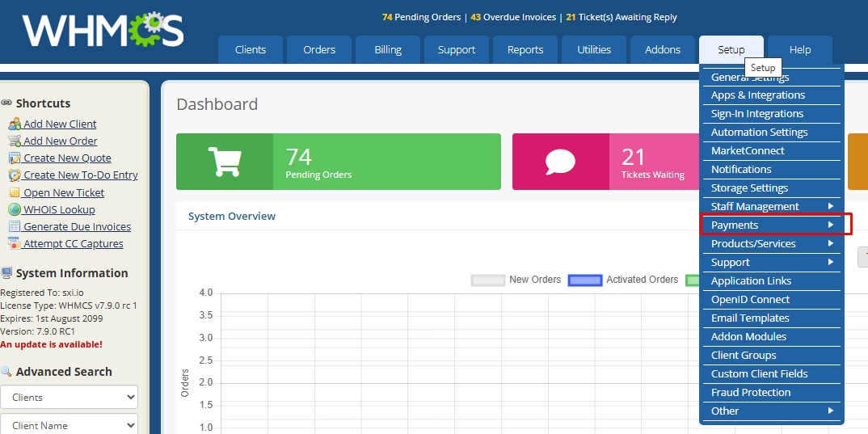The image size is (868, 434).
Task: Open the Help tab
Action: click(x=799, y=50)
